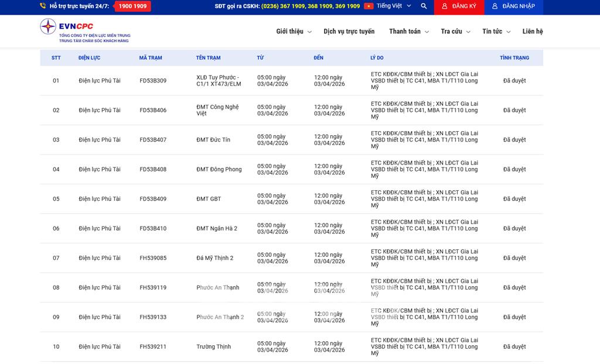The height and width of the screenshot is (364, 600).
Task: Open search with the magnifier icon
Action: coord(424,6)
